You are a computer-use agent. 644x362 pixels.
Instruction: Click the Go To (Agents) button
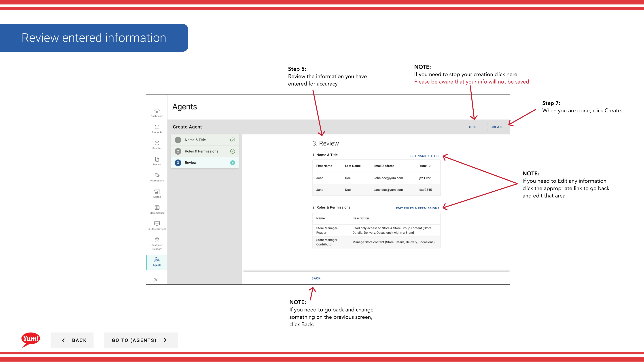point(141,340)
